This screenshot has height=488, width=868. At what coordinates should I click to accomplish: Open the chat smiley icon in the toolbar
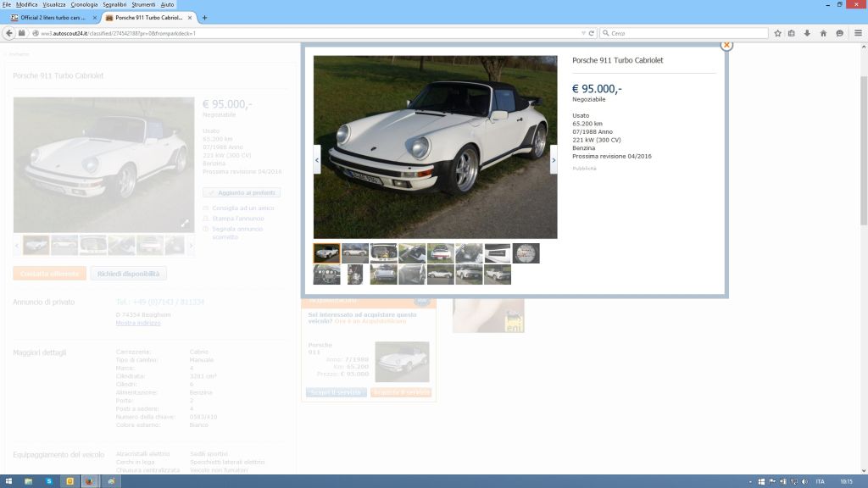tap(840, 33)
